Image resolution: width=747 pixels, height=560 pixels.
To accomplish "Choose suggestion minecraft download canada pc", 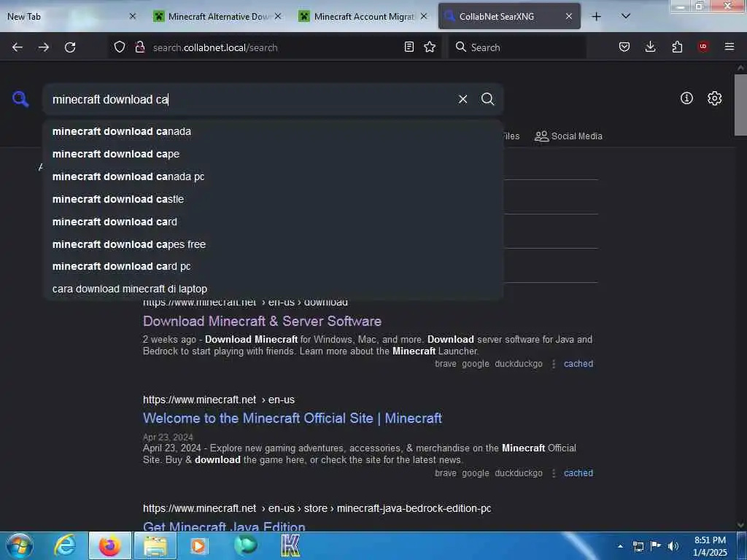I will [x=273, y=176].
